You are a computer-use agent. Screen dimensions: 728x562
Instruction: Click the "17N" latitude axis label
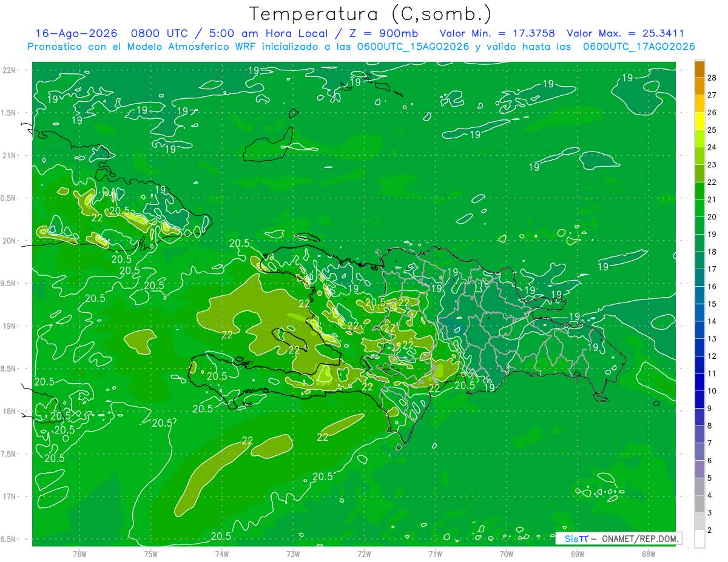coord(10,497)
